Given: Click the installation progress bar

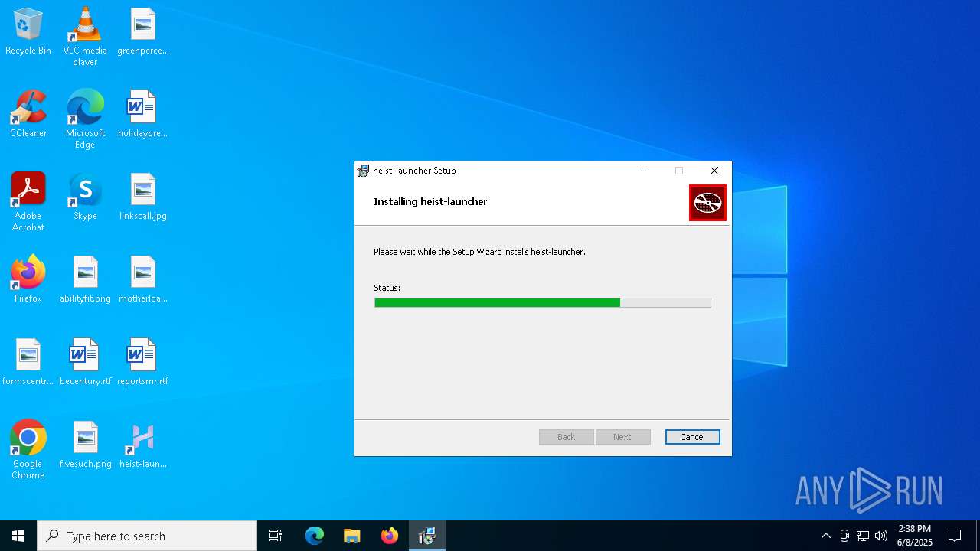Looking at the screenshot, I should [543, 303].
